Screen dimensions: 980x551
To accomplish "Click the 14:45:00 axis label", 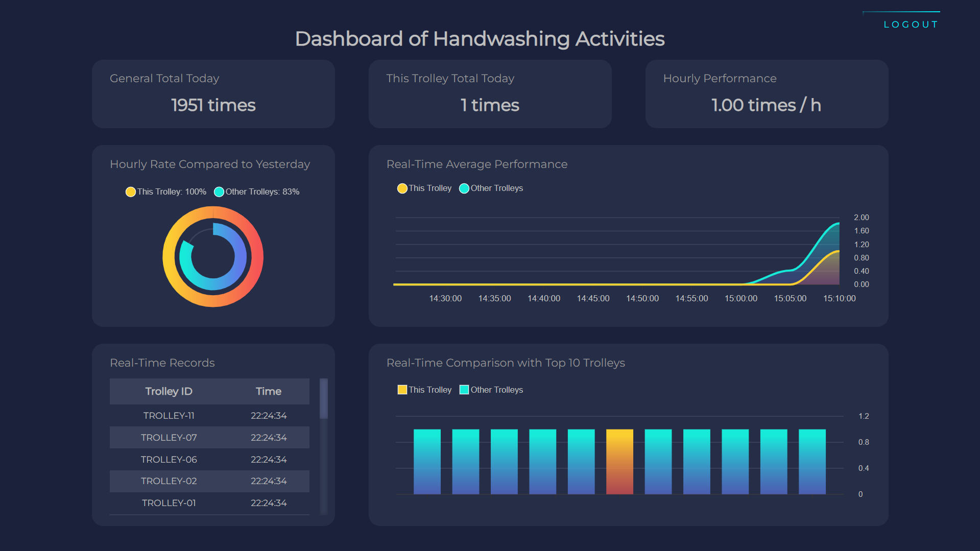I will click(x=593, y=298).
